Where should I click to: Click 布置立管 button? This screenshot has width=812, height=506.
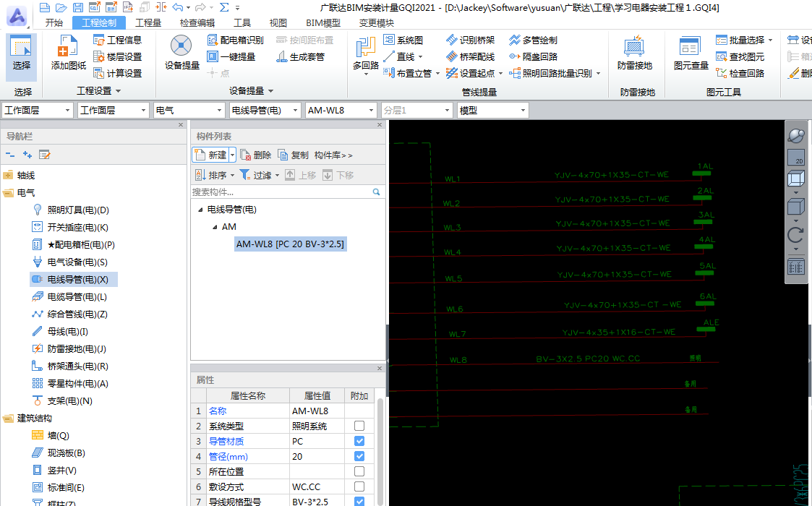coord(411,73)
